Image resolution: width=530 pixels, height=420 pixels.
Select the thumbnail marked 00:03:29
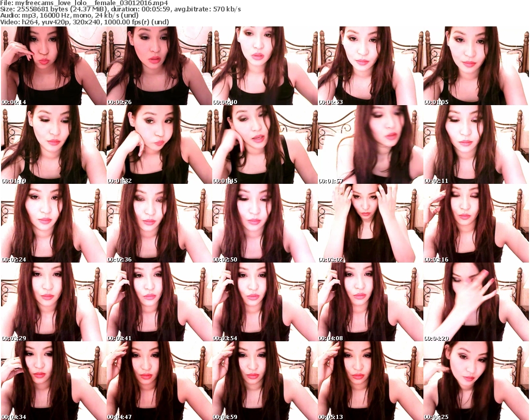click(x=53, y=302)
